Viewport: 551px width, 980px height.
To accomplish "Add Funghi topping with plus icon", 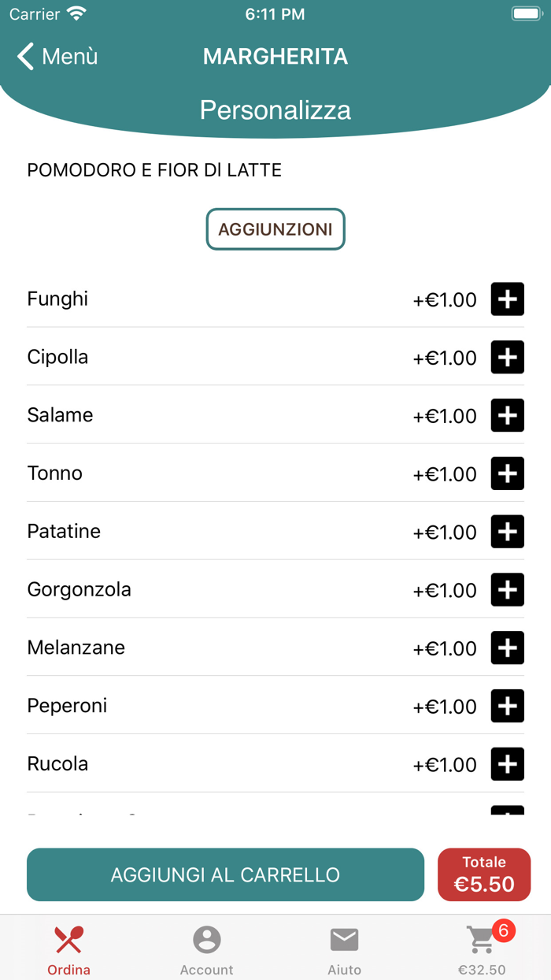I will [x=508, y=299].
